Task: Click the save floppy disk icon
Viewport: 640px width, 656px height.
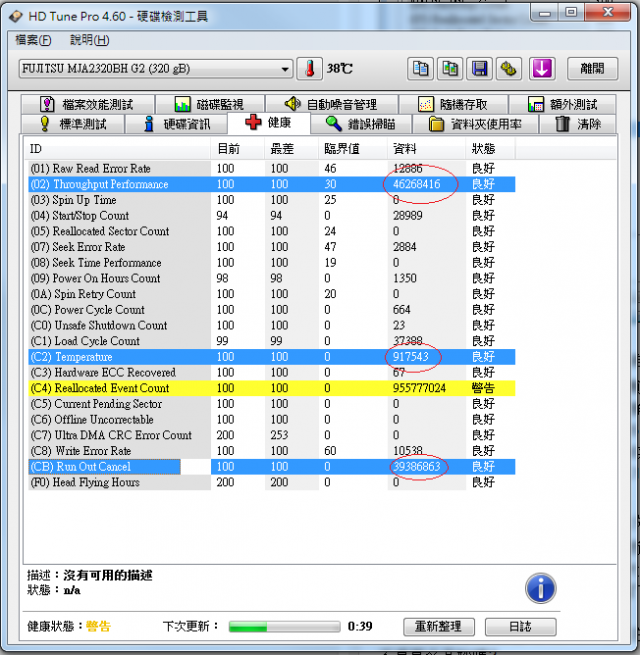Action: click(479, 69)
